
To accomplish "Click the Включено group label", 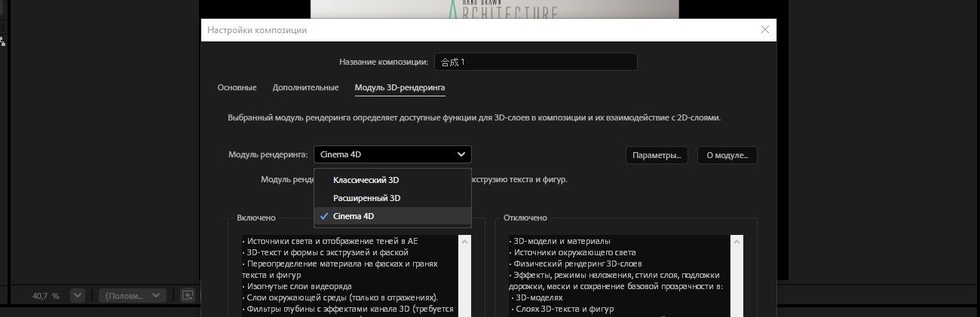I will tap(256, 218).
